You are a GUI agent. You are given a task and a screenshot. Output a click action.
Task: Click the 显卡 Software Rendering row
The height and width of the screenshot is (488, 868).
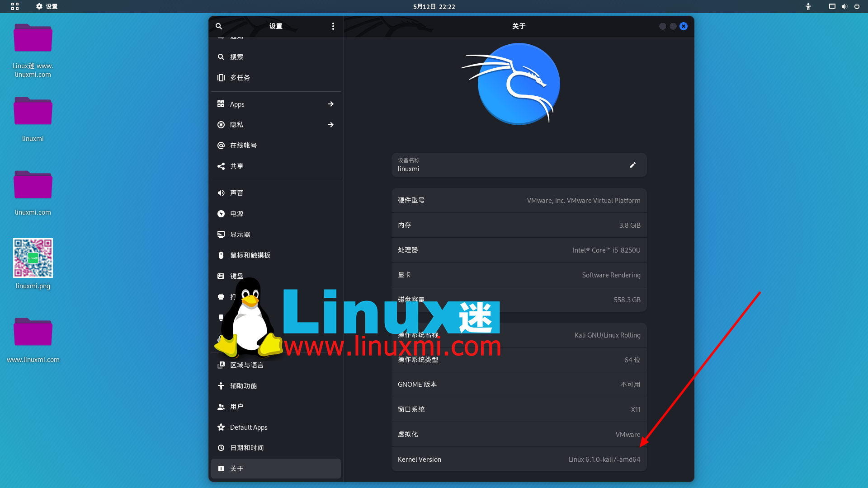pos(519,275)
